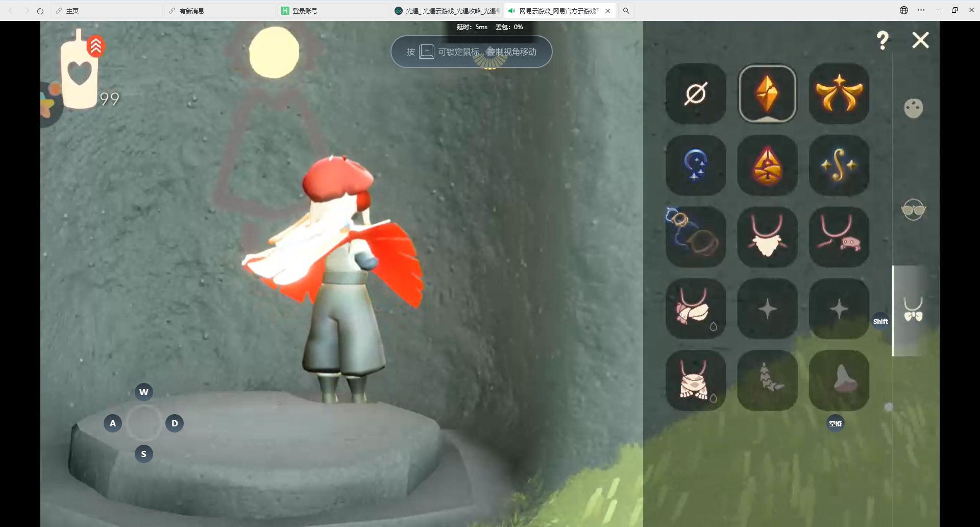Go back in browser history
980x527 pixels.
pos(11,11)
